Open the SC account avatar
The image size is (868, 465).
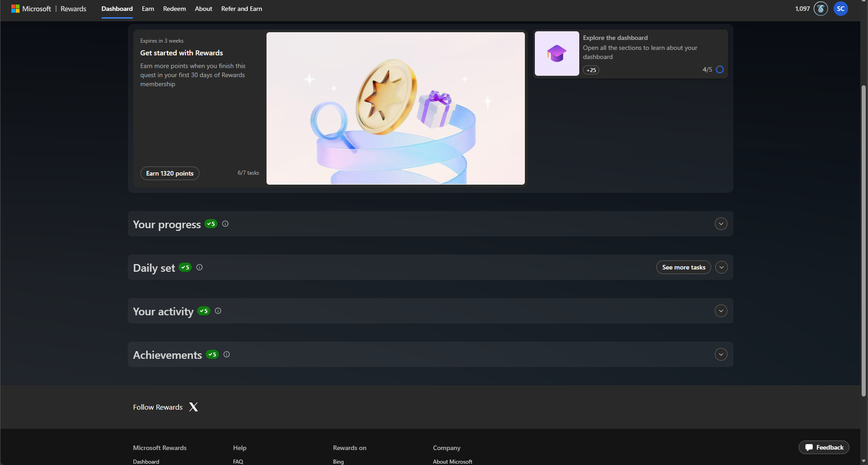(x=840, y=9)
